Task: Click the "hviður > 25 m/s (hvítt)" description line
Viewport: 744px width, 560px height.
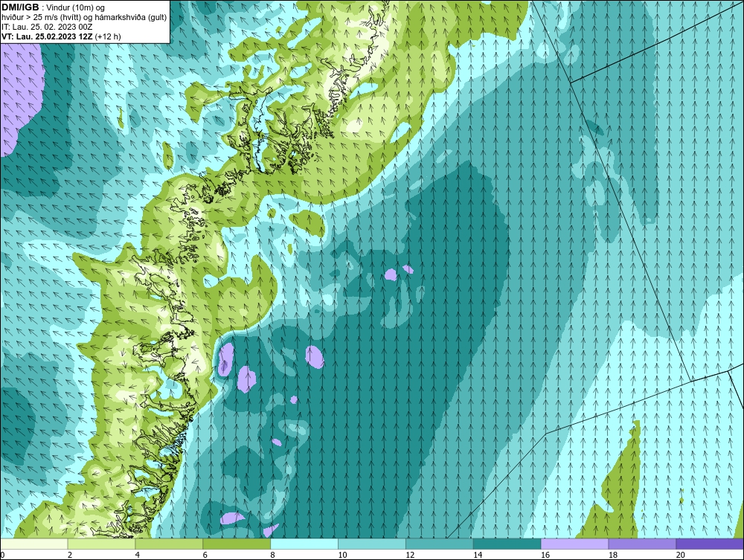Action: (x=84, y=18)
